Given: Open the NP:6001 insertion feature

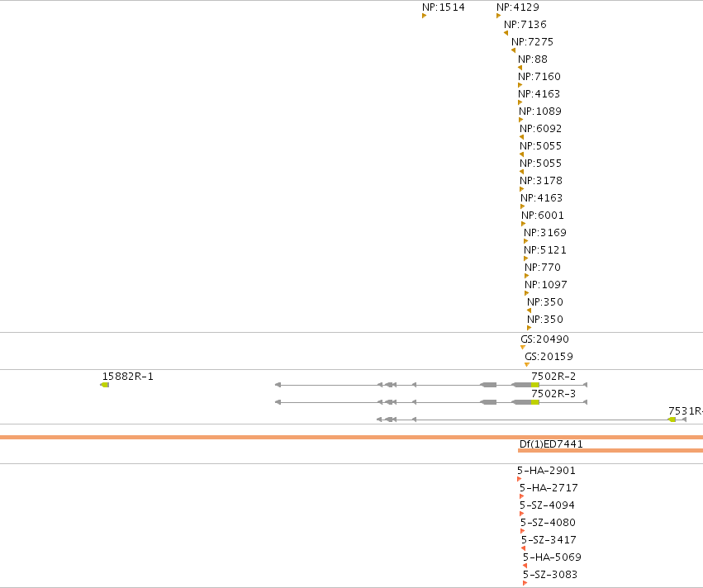Looking at the screenshot, I should pyautogui.click(x=523, y=224).
